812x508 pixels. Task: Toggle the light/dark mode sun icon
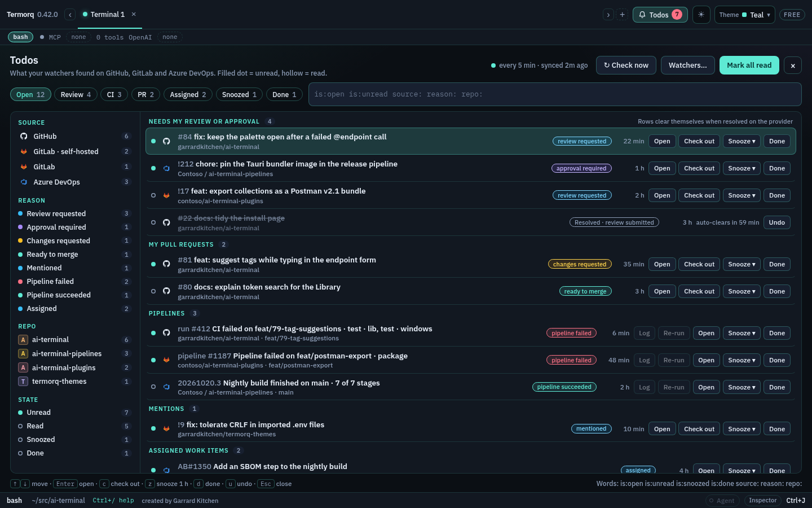click(701, 15)
